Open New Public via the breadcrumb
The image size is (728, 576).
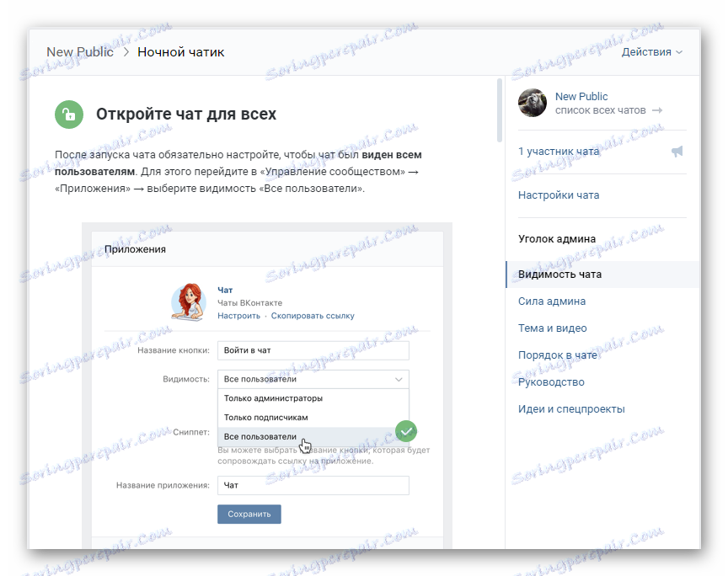pos(80,51)
